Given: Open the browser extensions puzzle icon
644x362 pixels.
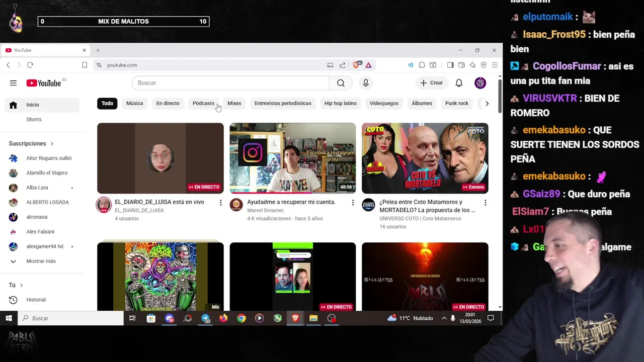Looking at the screenshot, I should coord(422,65).
